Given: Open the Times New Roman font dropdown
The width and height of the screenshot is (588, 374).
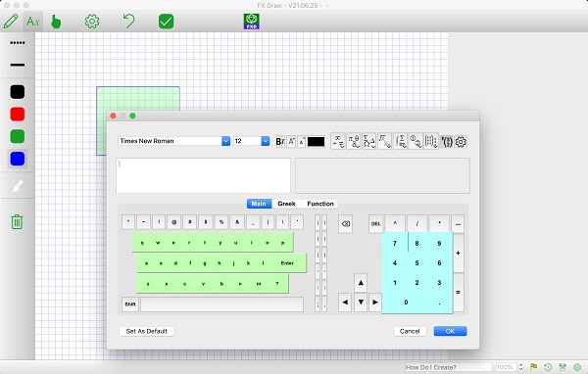Looking at the screenshot, I should click(x=225, y=141).
